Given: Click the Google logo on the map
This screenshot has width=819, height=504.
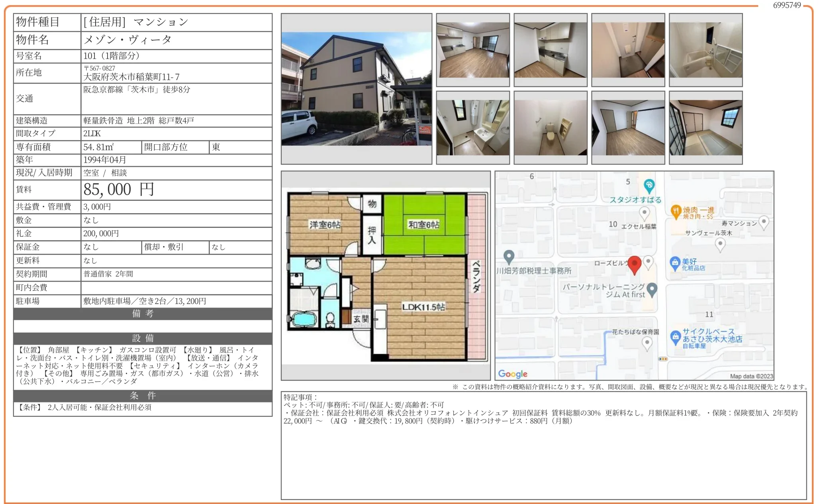Looking at the screenshot, I should click(513, 374).
